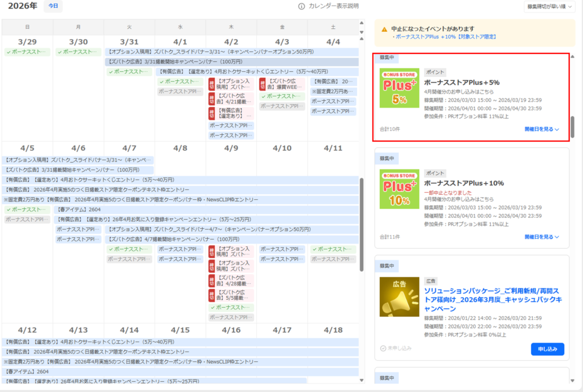Click the Bonus Store Plus 5% thumbnail

399,88
